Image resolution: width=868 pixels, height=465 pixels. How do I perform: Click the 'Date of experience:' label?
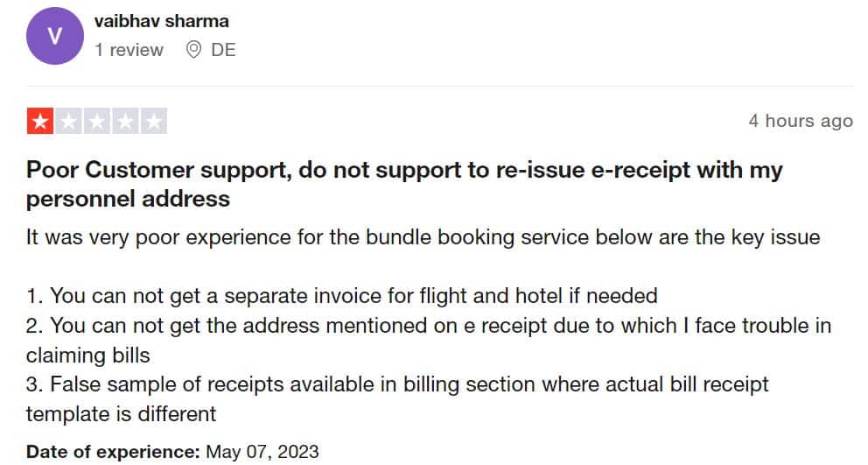tap(113, 452)
